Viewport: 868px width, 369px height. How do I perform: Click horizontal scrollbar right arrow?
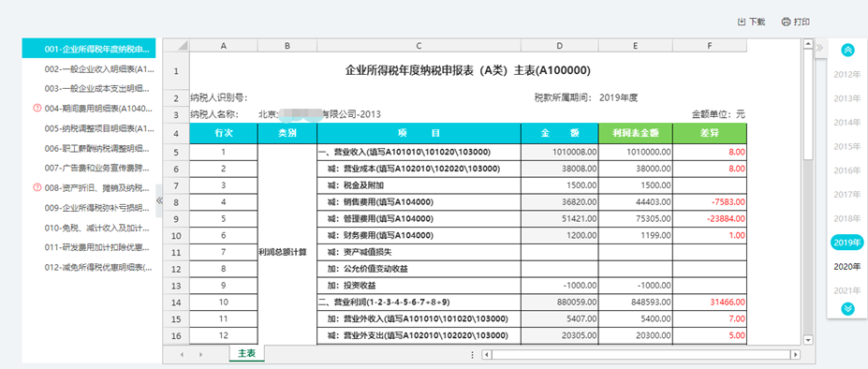[x=796, y=354]
